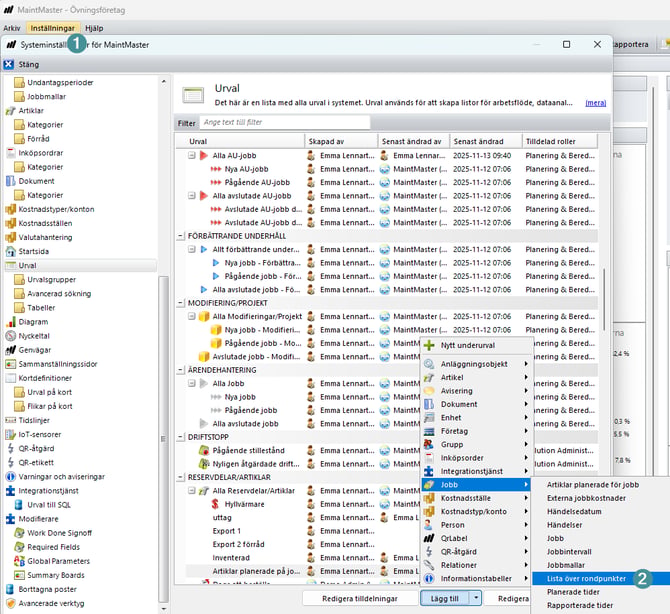Open the Arkiv menu
670x614 pixels.
point(12,28)
